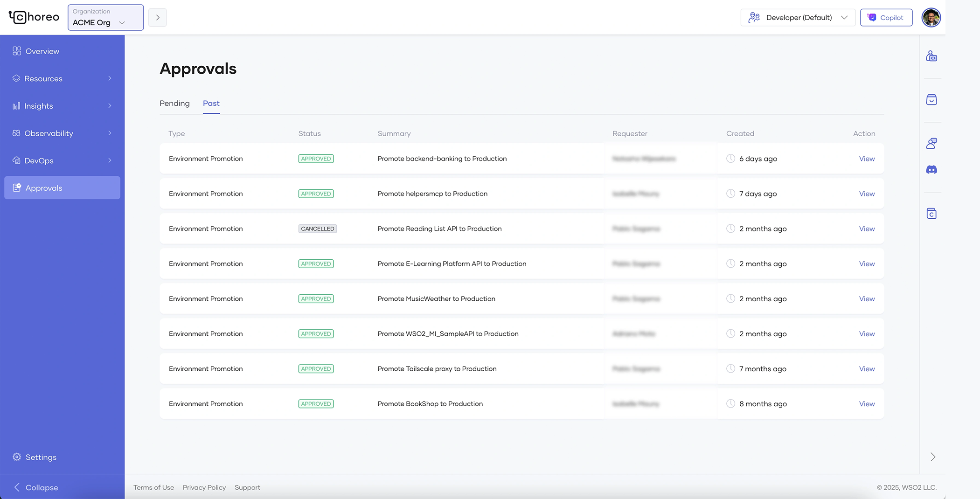Open the Marketplace from the right sidebar
The image size is (980, 499).
[x=931, y=99]
